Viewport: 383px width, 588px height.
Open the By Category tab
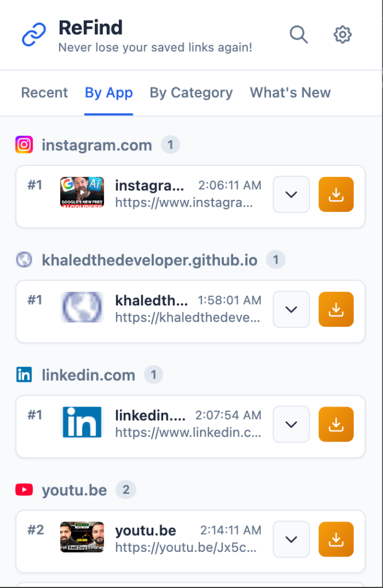click(x=191, y=92)
